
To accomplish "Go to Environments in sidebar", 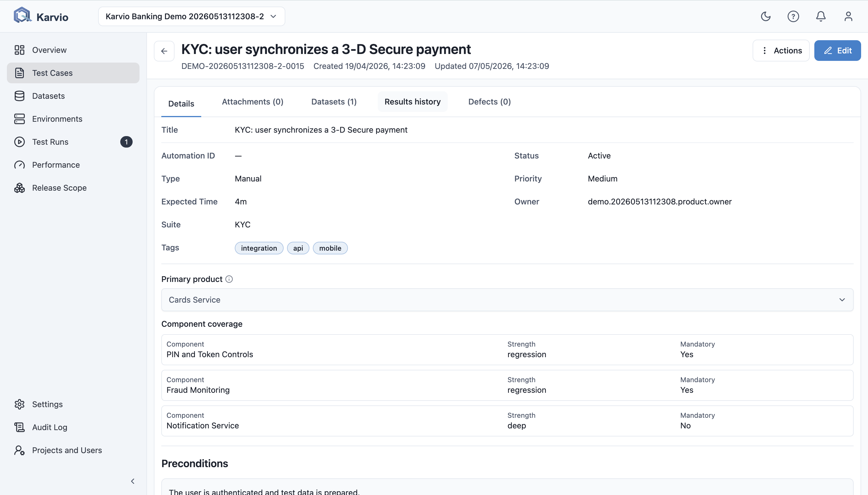I will tap(73, 119).
